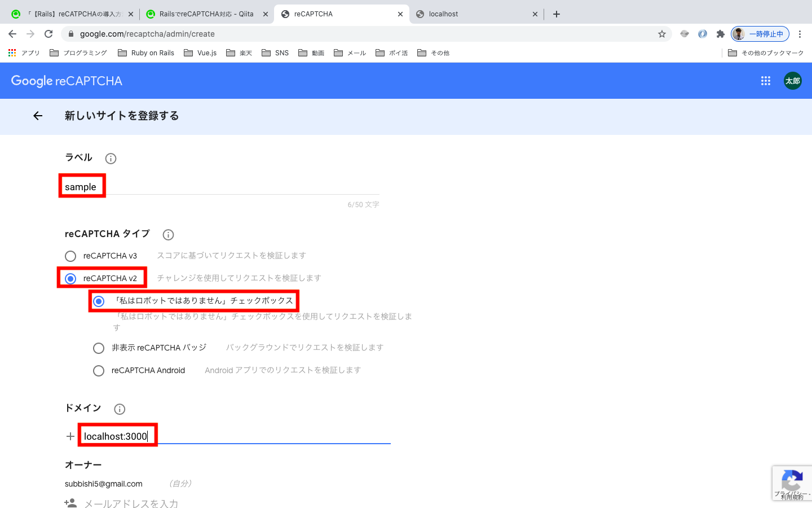Click the localhost:3000 domain input
This screenshot has height=508, width=812.
pos(237,436)
